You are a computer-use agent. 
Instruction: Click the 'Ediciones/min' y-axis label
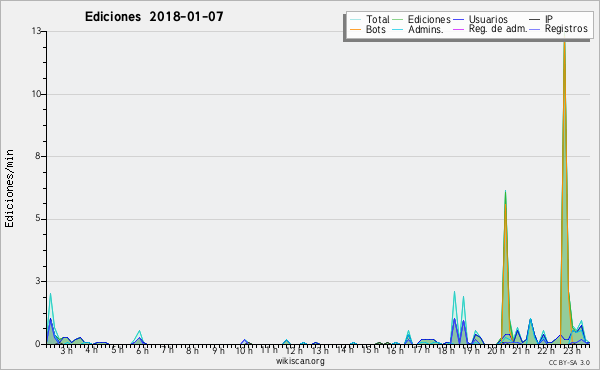coord(9,188)
